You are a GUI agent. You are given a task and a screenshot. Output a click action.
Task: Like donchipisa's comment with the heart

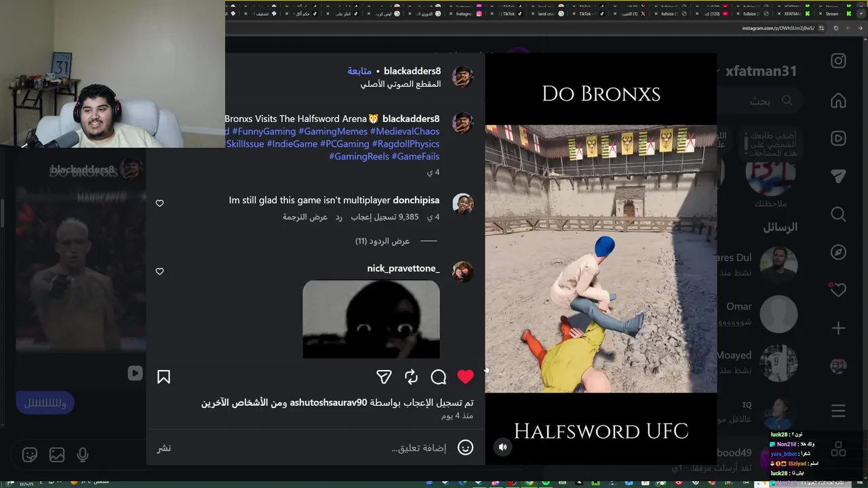click(x=160, y=203)
